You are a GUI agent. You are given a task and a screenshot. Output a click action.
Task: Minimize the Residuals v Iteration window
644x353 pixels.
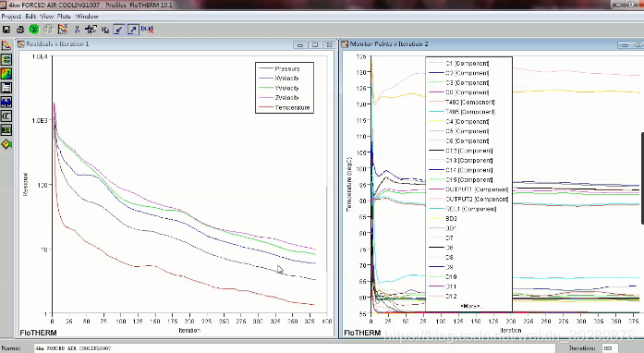pos(299,44)
